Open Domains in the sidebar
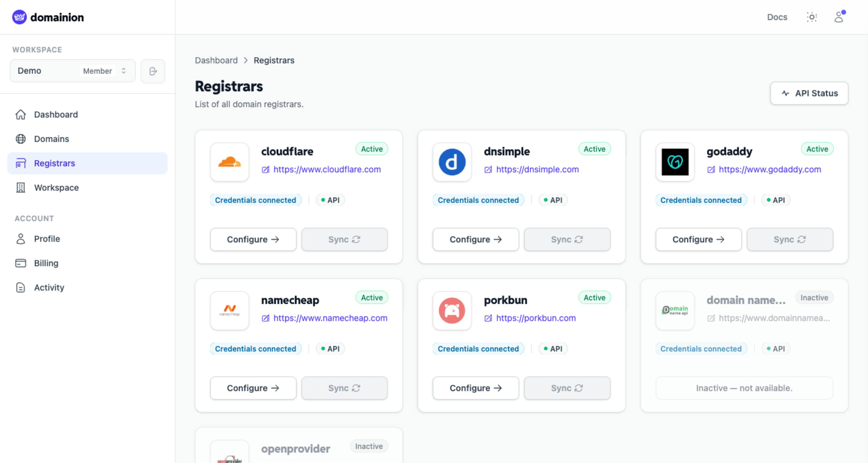The height and width of the screenshot is (463, 868). tap(87, 139)
